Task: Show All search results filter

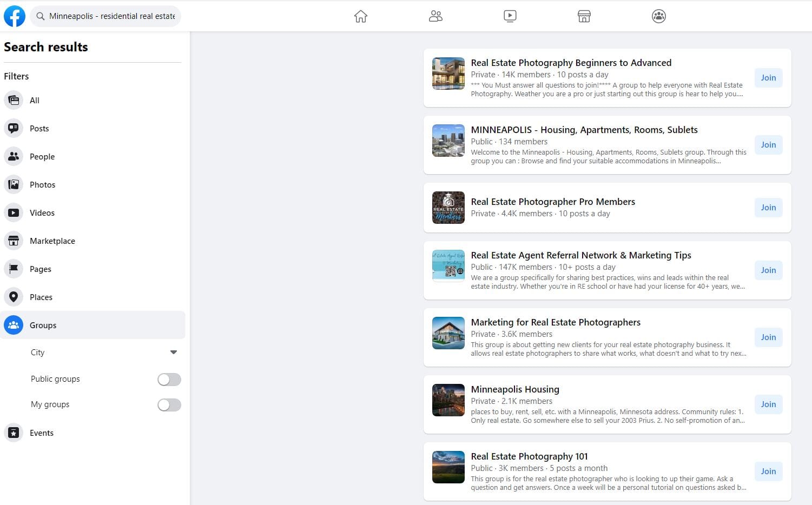Action: coord(34,101)
